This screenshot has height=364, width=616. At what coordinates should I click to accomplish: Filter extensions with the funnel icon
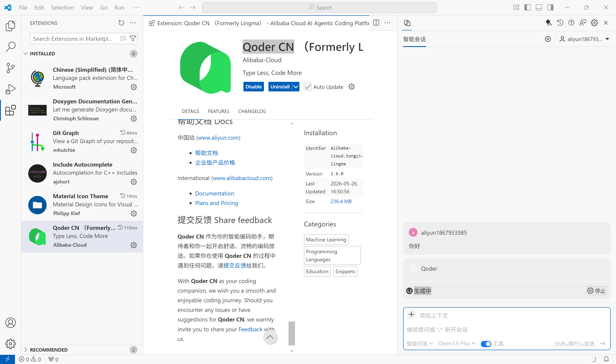133,38
